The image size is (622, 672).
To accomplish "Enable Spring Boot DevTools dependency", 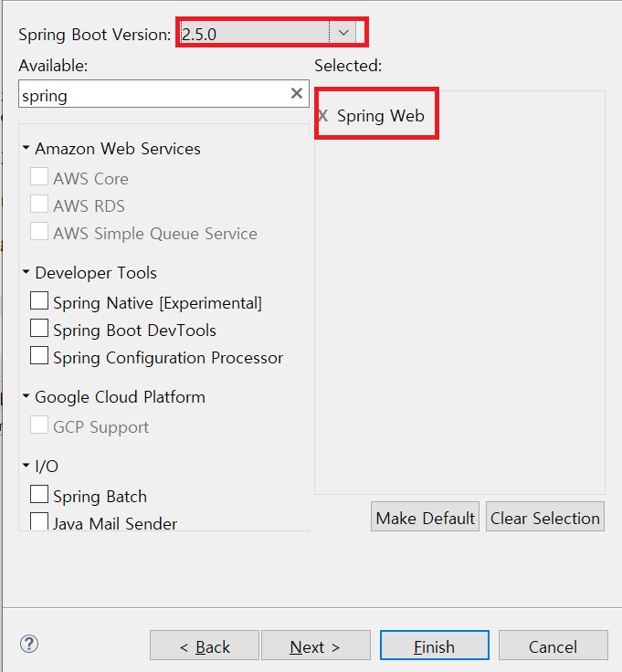I will click(x=39, y=329).
